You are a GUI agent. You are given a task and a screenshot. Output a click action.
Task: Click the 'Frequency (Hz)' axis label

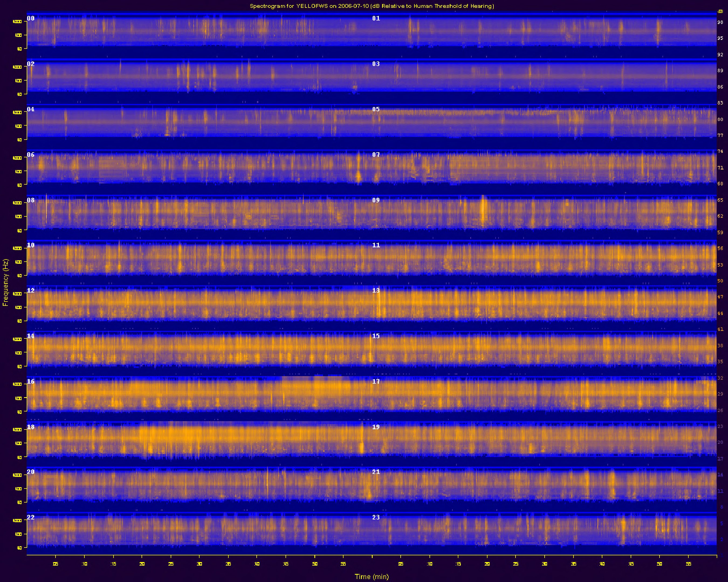pos(5,282)
